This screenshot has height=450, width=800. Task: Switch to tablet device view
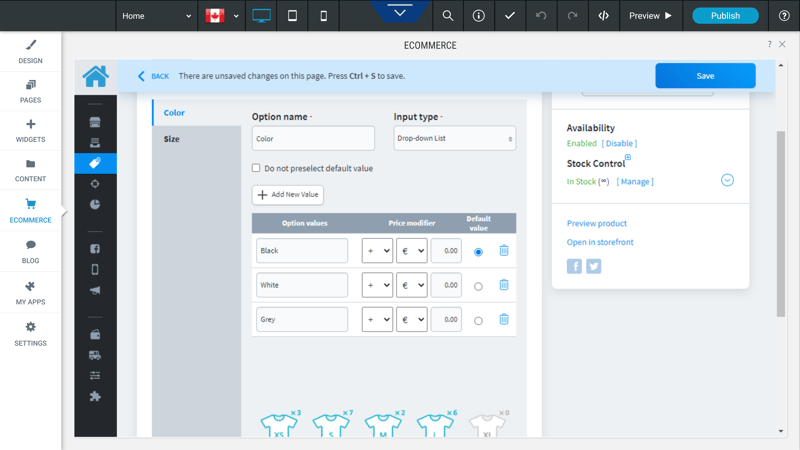tap(292, 16)
